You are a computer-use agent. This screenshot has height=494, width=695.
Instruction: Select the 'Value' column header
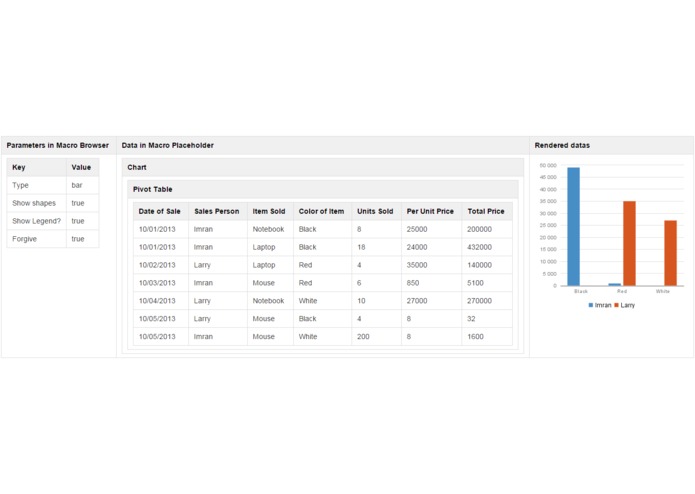(82, 167)
